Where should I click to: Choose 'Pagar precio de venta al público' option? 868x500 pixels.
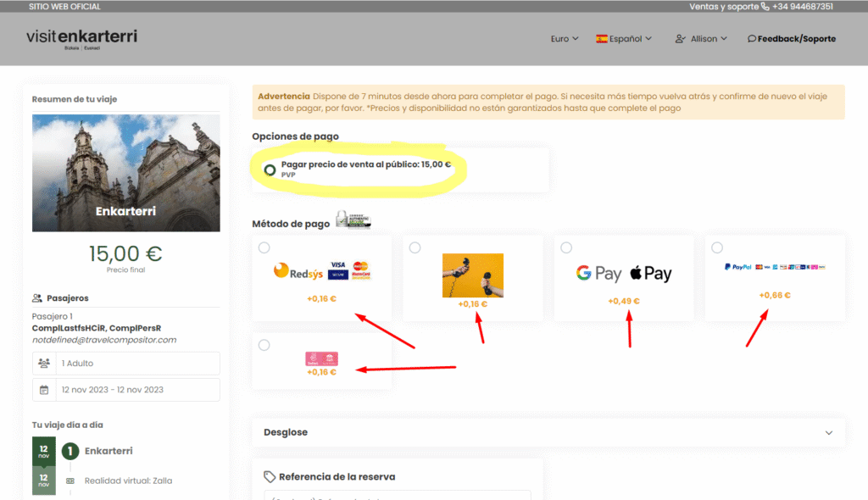[x=270, y=169]
